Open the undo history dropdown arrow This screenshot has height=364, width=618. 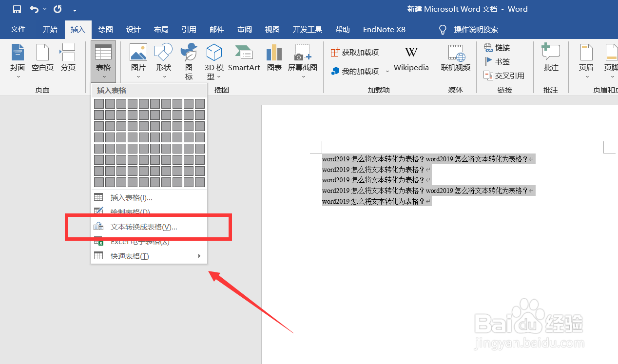click(45, 9)
